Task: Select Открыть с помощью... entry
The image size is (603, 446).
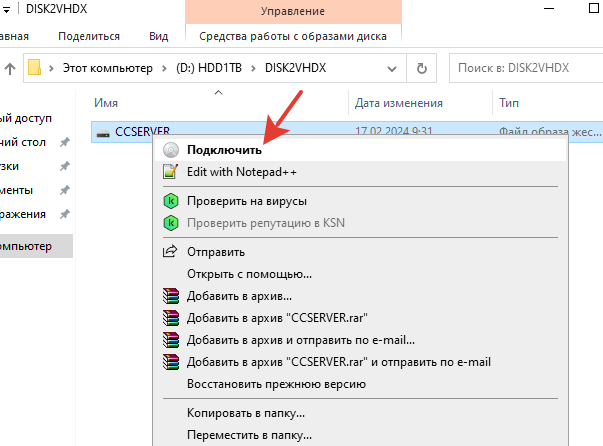Action: pyautogui.click(x=360, y=274)
